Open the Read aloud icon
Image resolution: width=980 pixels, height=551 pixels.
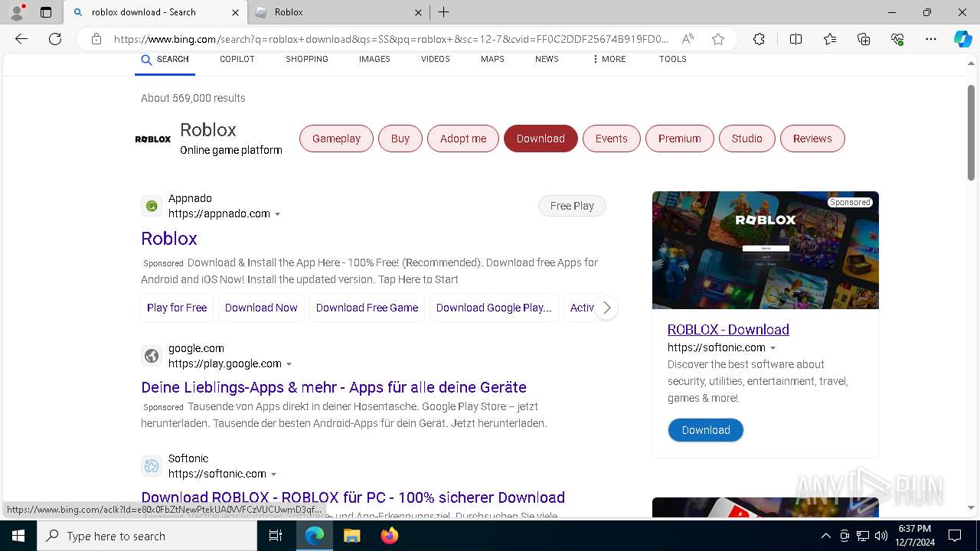pos(688,39)
